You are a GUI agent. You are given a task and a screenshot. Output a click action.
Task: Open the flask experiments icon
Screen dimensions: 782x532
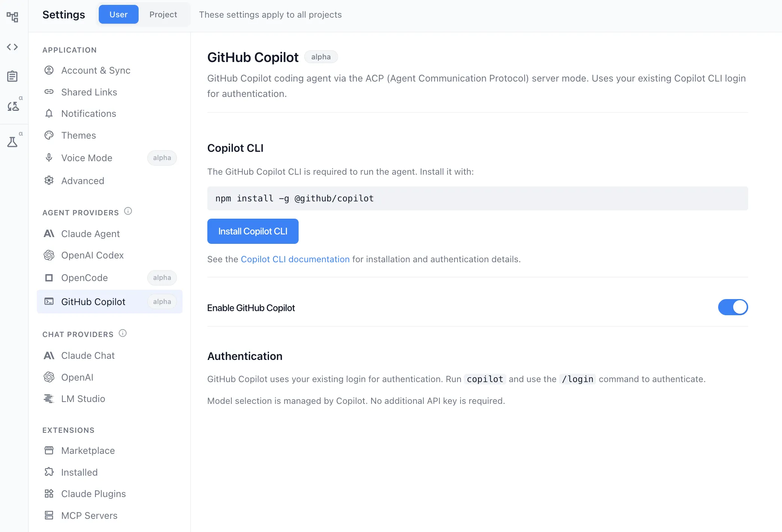[12, 142]
